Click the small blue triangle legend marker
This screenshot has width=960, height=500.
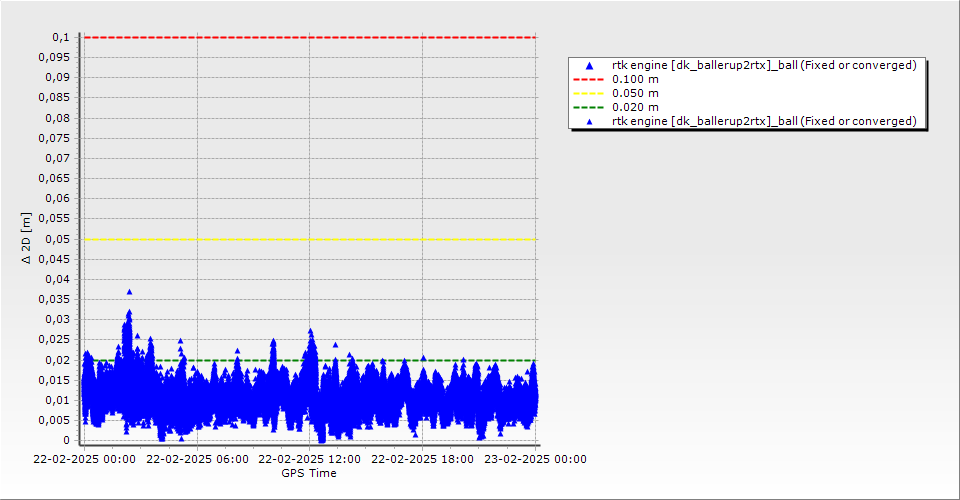point(589,122)
